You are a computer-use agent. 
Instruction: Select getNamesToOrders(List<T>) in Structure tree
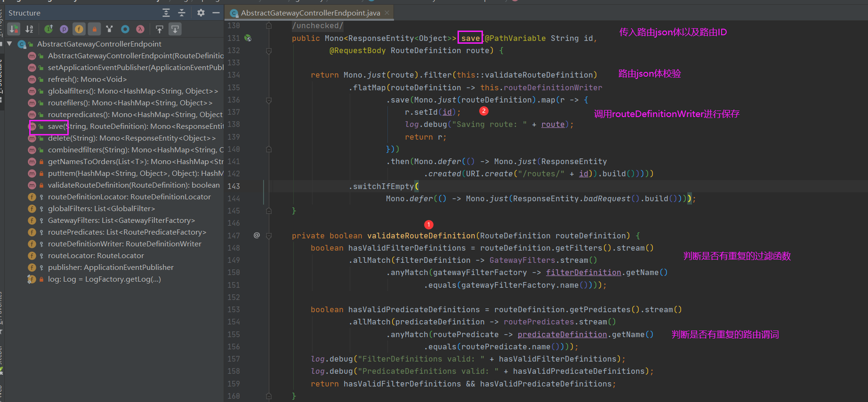pos(136,162)
